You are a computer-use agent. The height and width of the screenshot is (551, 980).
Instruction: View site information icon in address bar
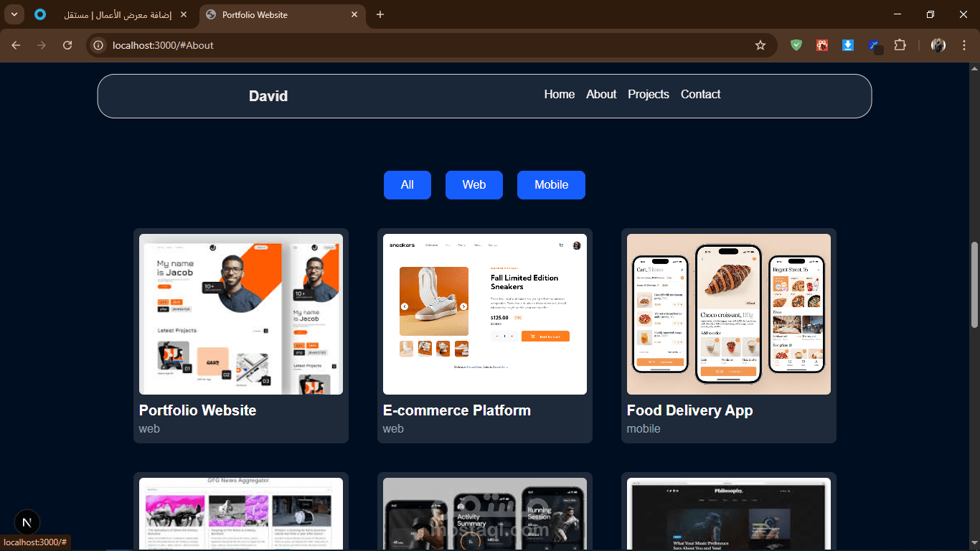[x=99, y=45]
